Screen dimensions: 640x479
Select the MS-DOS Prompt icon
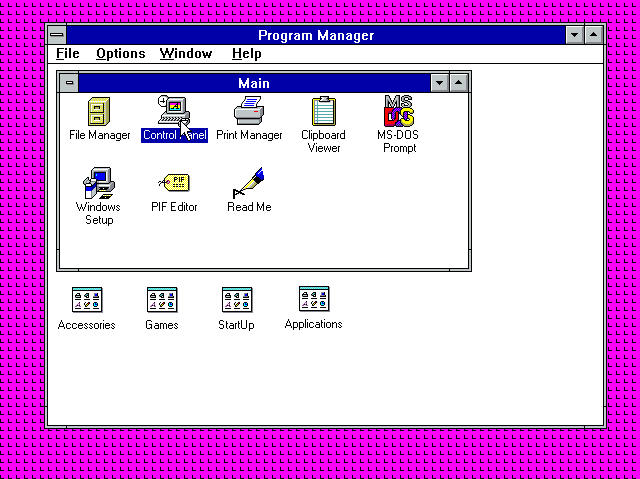coord(399,111)
